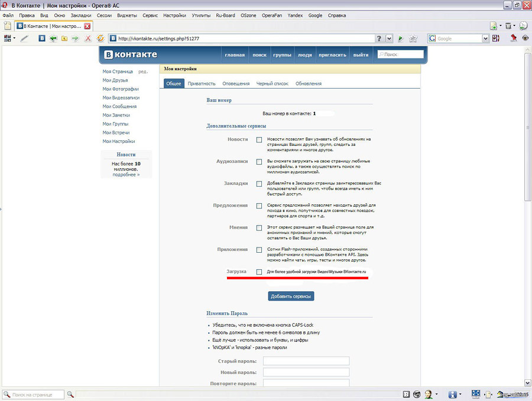
Task: Click the green go arrow next to address bar
Action: [401, 38]
